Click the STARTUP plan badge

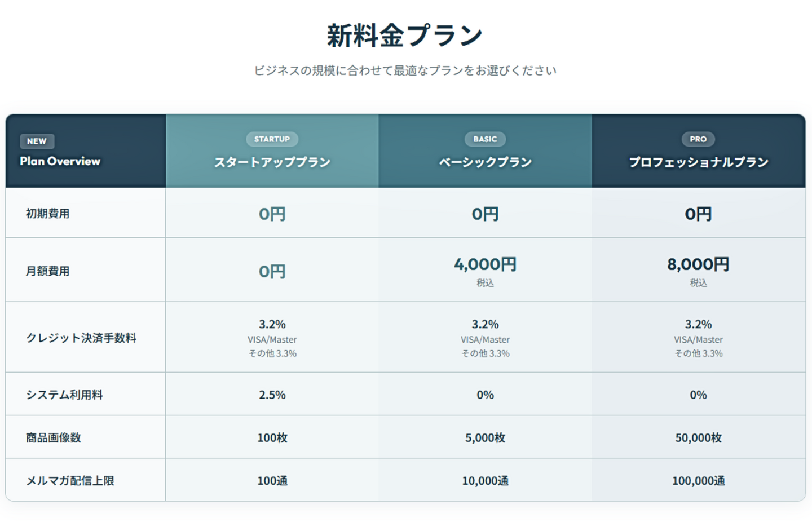point(272,139)
